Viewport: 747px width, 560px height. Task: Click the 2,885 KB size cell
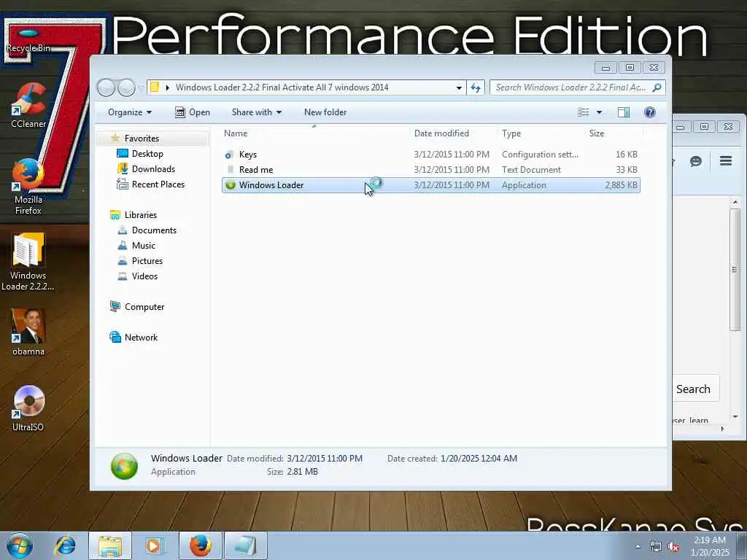(x=621, y=185)
